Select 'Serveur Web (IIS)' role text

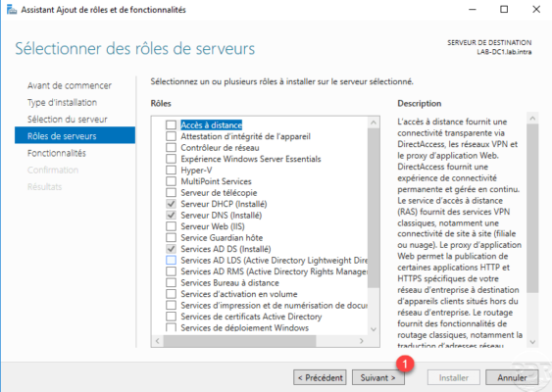click(213, 226)
